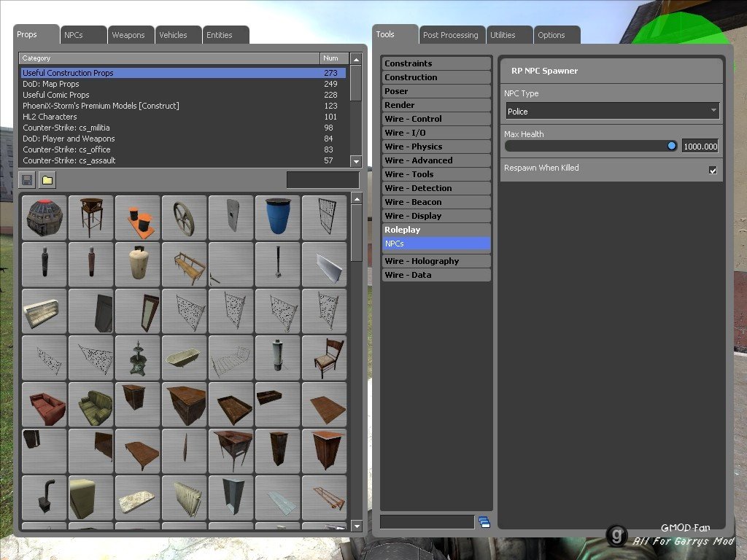Spawn the cream propane tank prop
This screenshot has height=560, width=747.
tap(138, 264)
